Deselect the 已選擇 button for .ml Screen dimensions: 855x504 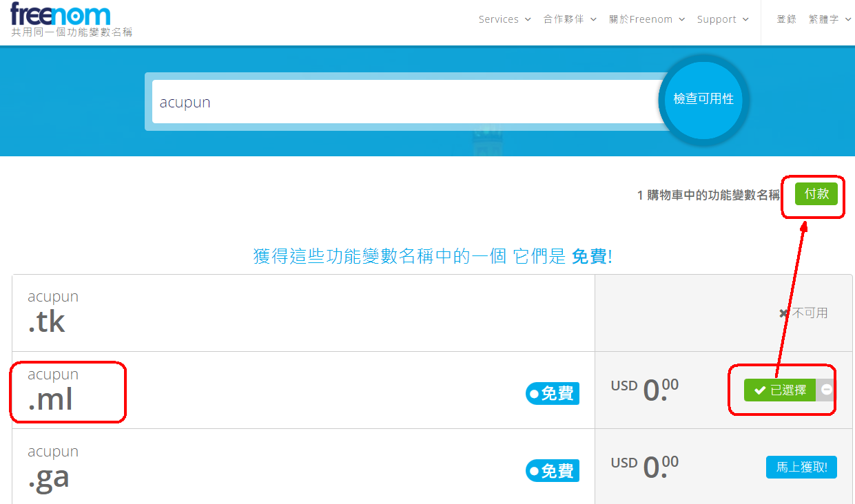click(x=780, y=390)
